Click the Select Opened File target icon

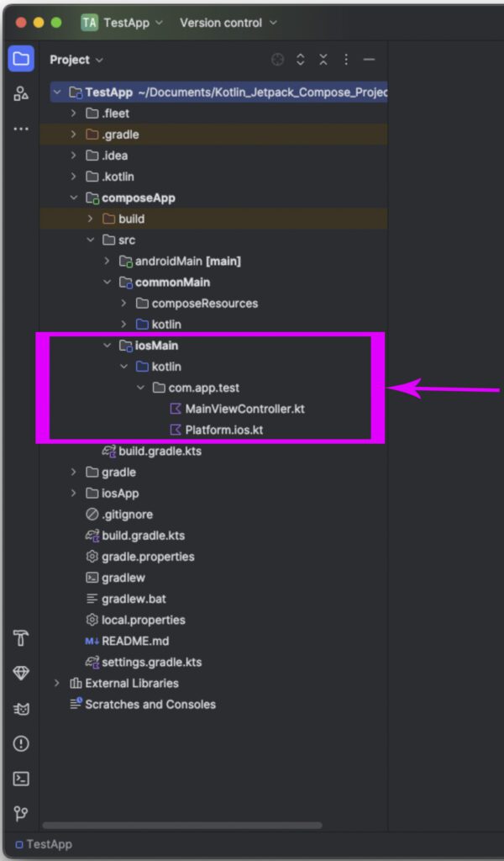[277, 60]
